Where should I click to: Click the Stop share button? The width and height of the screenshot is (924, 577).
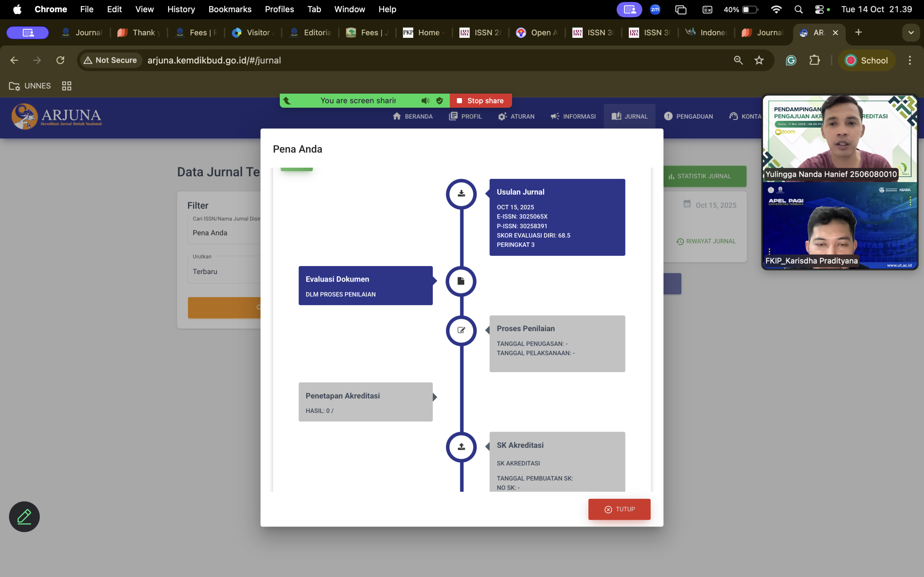click(x=480, y=101)
